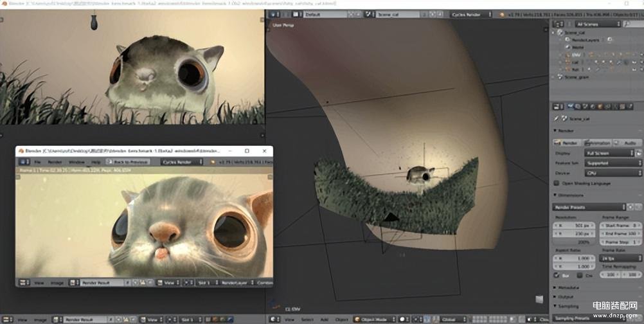This screenshot has height=324, width=644.
Task: Click Aspect Ratio Y field
Action: [x=574, y=267]
